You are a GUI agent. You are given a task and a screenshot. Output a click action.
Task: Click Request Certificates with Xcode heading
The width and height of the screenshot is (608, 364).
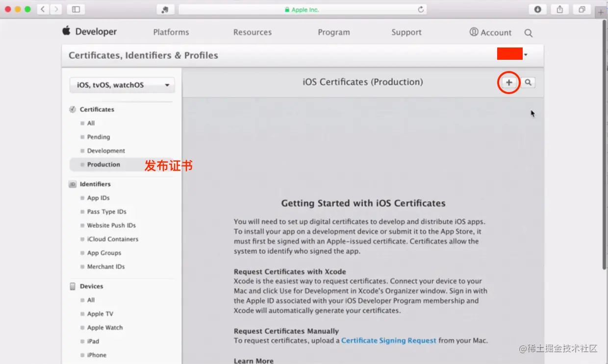[290, 271]
